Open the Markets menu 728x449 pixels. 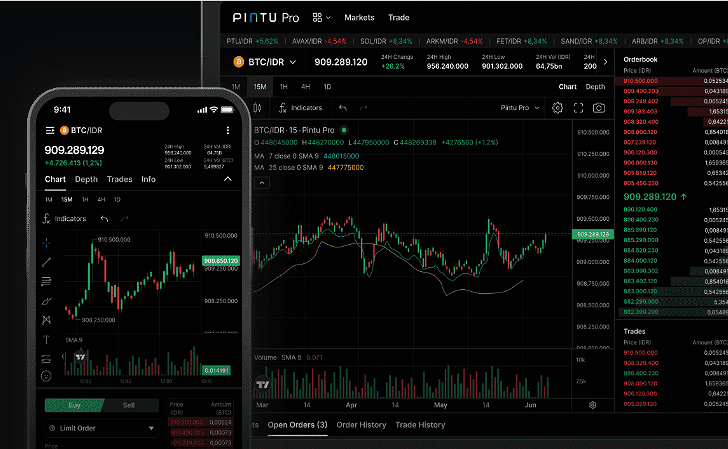coord(359,18)
